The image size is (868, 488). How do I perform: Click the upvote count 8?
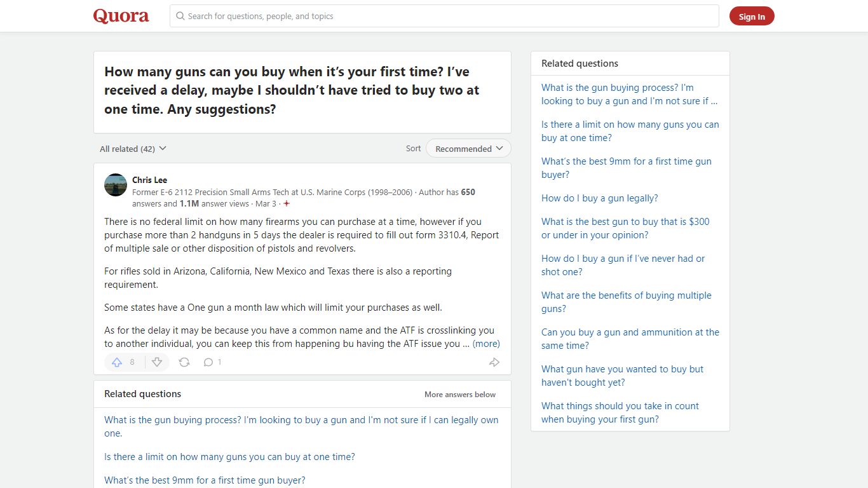(x=132, y=362)
